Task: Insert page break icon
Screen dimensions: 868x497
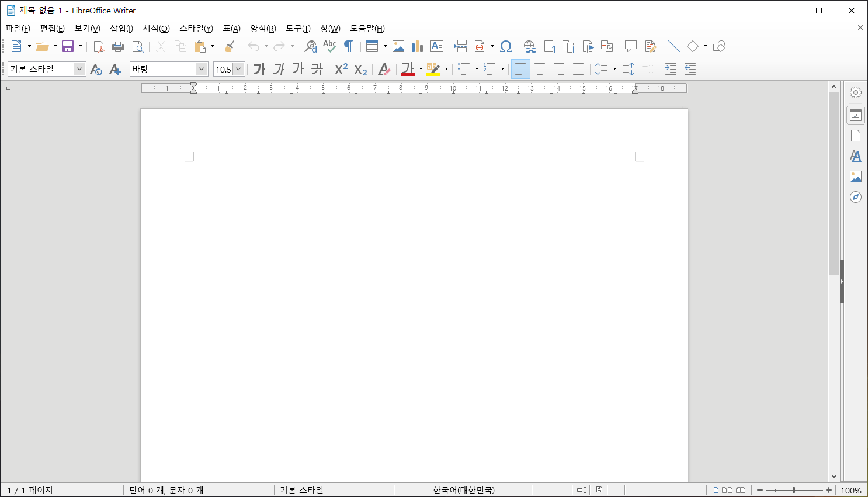Action: tap(460, 46)
